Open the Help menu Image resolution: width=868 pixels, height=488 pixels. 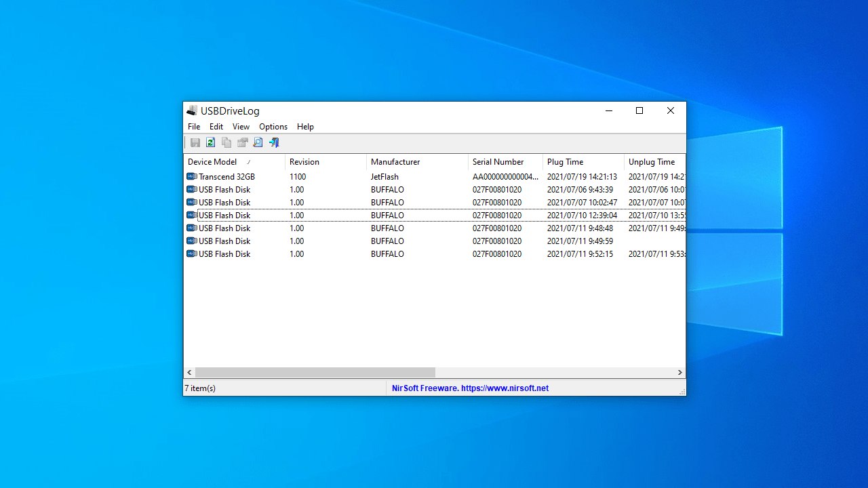coord(305,127)
